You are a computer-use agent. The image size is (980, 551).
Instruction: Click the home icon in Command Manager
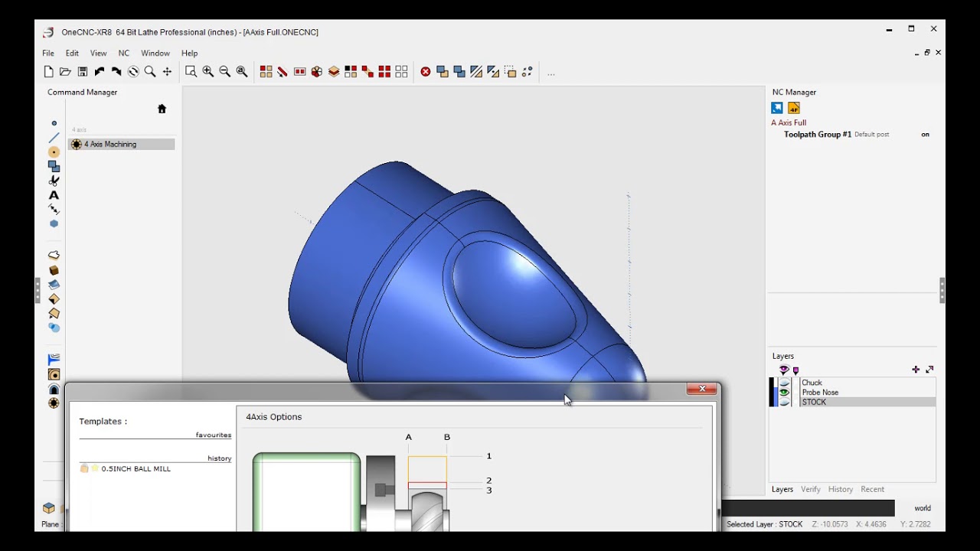click(162, 109)
